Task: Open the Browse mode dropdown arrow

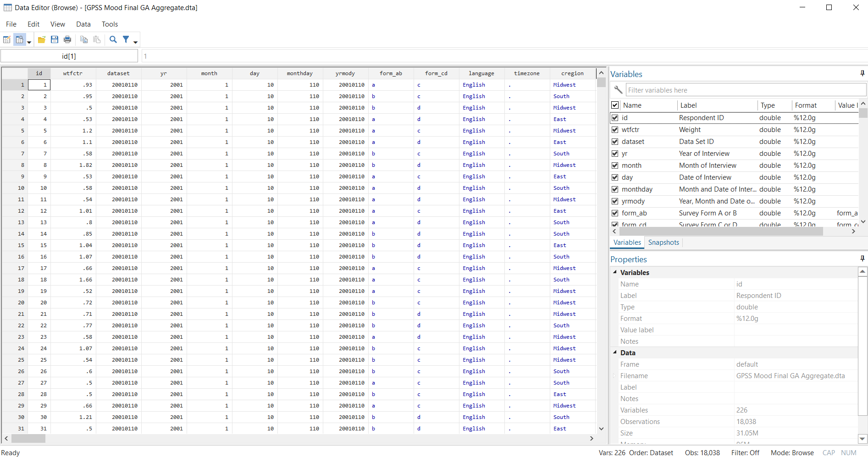Action: point(29,41)
